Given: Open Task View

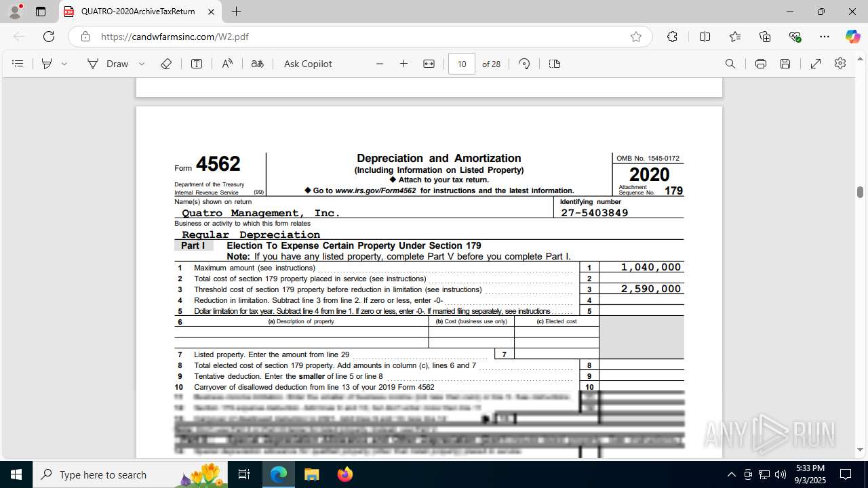Looking at the screenshot, I should pos(245,474).
